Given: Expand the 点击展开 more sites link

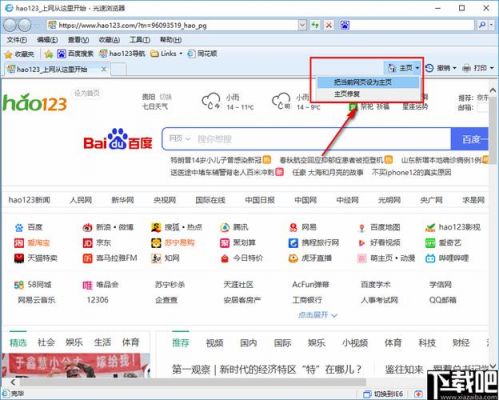Looking at the screenshot, I should [x=318, y=315].
